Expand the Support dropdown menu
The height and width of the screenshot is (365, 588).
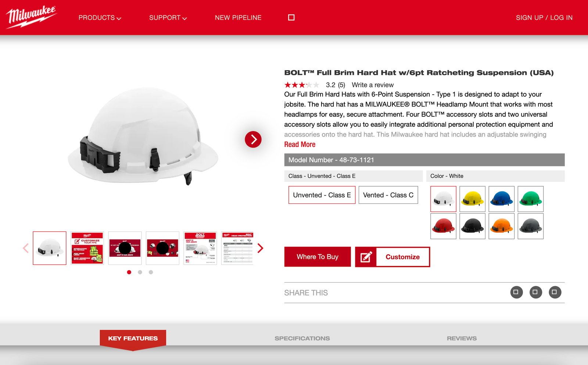(168, 18)
